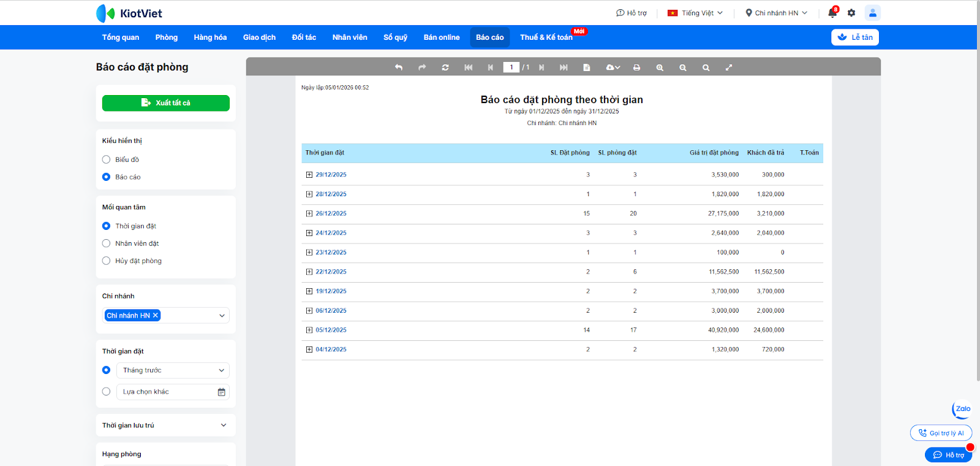Expand the 28/12/2025 row plus icon
This screenshot has width=980, height=466.
(x=309, y=194)
